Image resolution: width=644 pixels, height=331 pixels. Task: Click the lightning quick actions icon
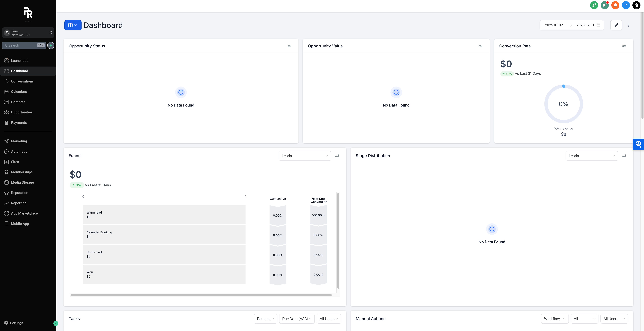51,46
